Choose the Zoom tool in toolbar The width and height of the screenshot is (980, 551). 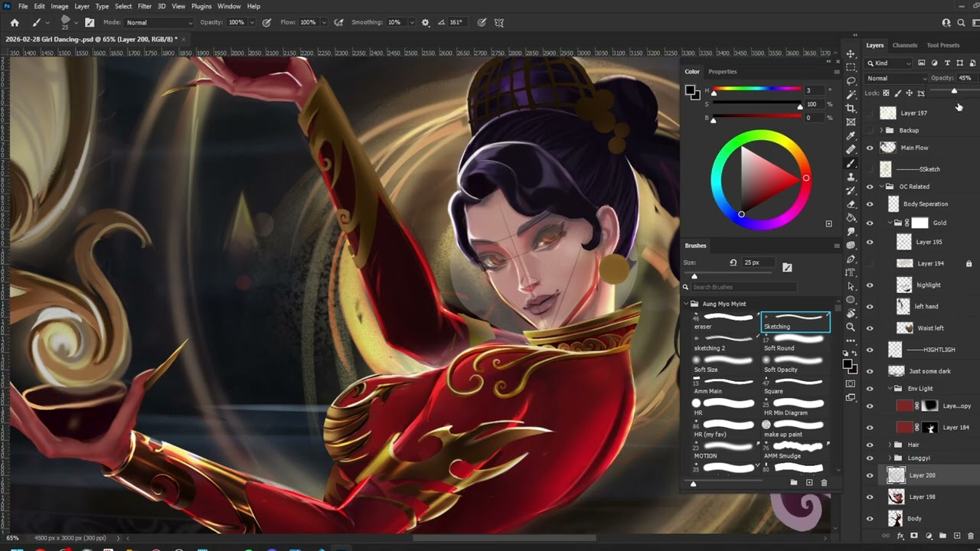[x=851, y=327]
